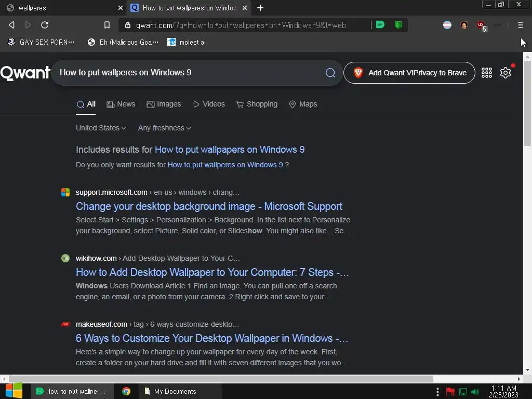Screen dimensions: 532x399
Task: Click the volume speaker tray icon
Action: click(x=475, y=392)
